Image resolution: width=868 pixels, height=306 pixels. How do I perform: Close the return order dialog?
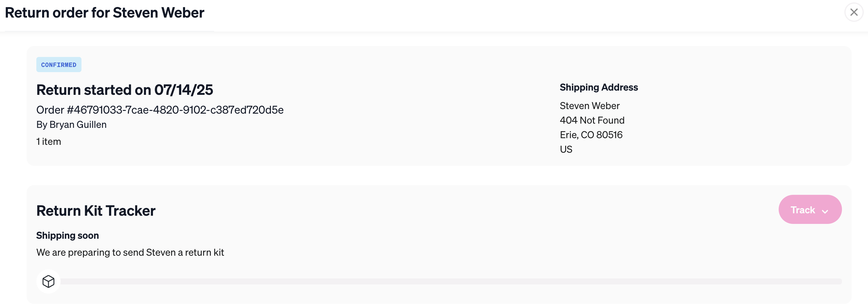coord(853,12)
